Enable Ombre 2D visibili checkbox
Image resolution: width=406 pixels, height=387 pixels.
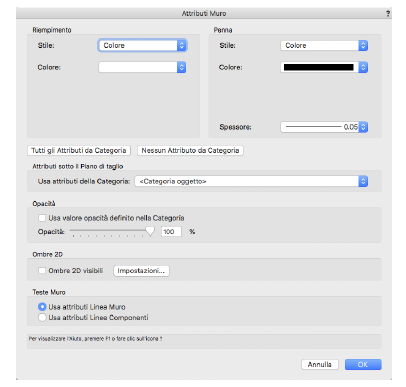42,271
